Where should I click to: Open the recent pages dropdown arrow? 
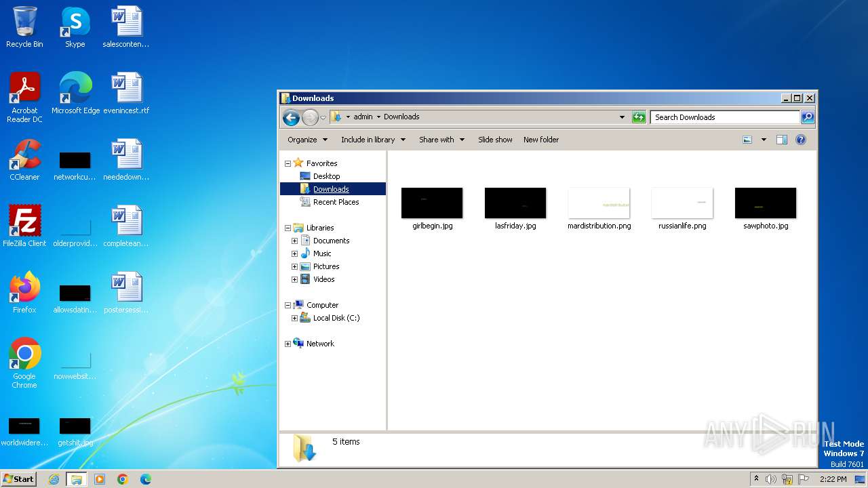(323, 117)
